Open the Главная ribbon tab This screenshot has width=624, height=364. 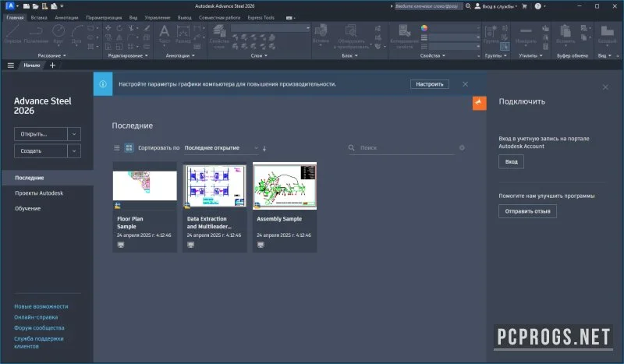pyautogui.click(x=15, y=17)
